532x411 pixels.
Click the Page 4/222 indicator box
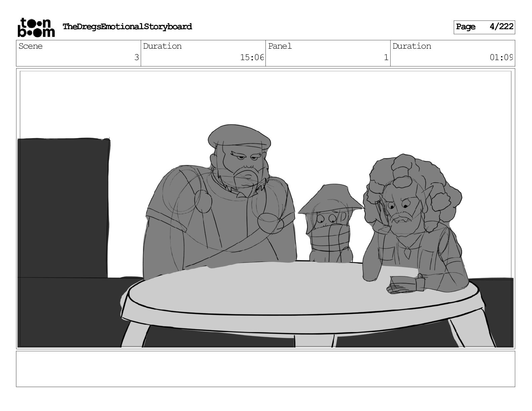[484, 27]
